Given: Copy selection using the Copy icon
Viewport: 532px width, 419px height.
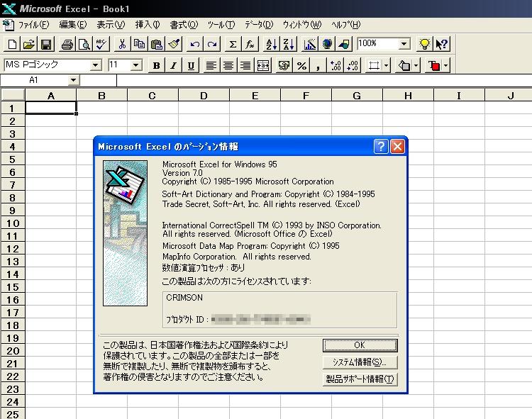Looking at the screenshot, I should (139, 45).
